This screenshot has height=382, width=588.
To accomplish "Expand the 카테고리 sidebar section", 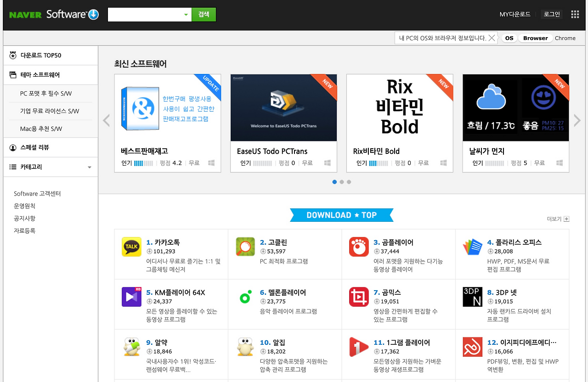I will 90,167.
